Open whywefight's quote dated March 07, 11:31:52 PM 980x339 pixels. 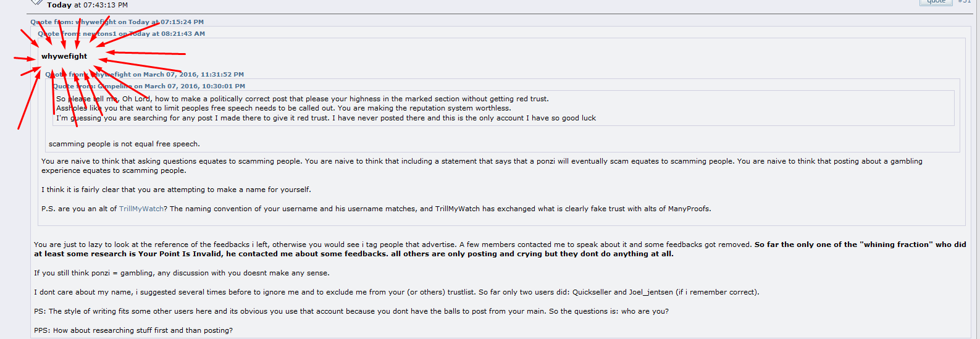coord(144,74)
